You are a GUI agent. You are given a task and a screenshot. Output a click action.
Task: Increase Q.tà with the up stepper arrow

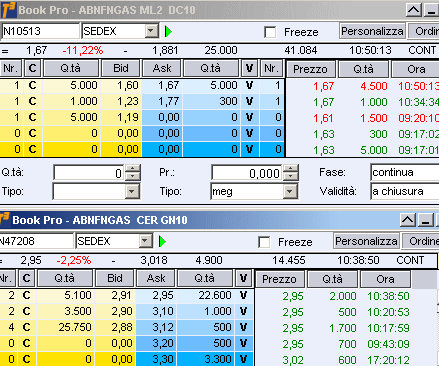(x=133, y=169)
